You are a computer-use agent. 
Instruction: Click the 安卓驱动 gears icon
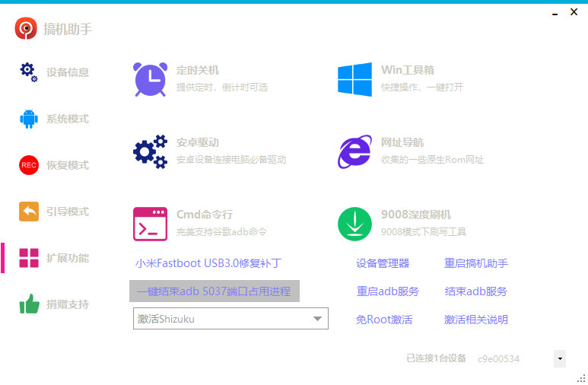click(150, 151)
